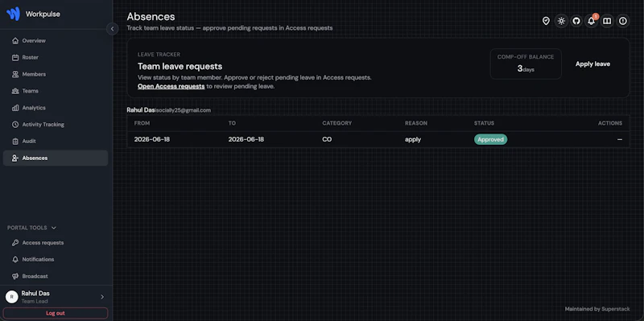Open documentation via the book icon
Screen dimensions: 644x321
607,21
